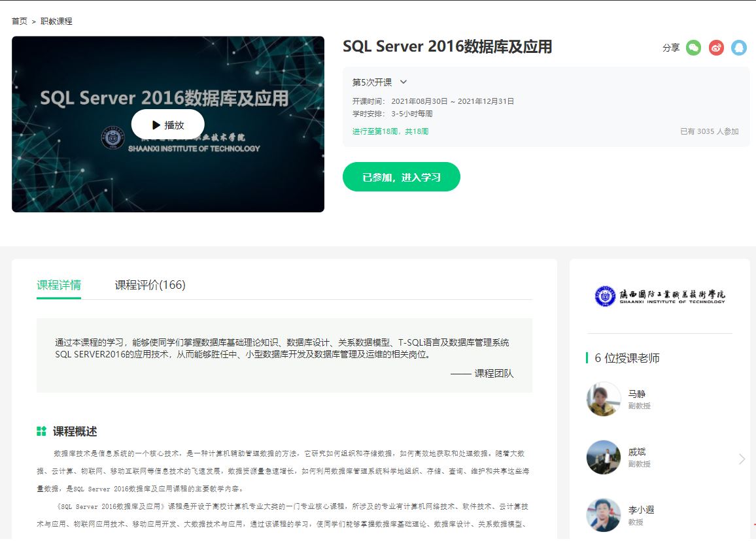The image size is (756, 541).
Task: Open 职教课程 breadcrumb link
Action: pyautogui.click(x=56, y=22)
